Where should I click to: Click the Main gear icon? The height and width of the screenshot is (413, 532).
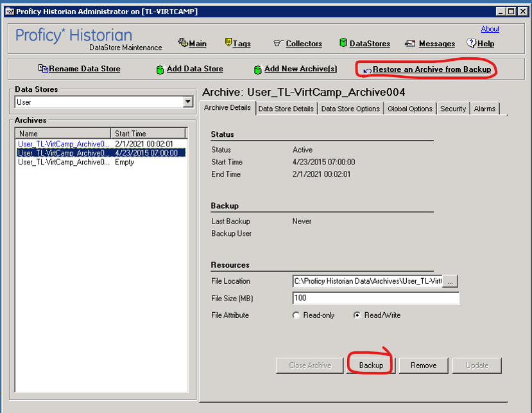(x=182, y=42)
